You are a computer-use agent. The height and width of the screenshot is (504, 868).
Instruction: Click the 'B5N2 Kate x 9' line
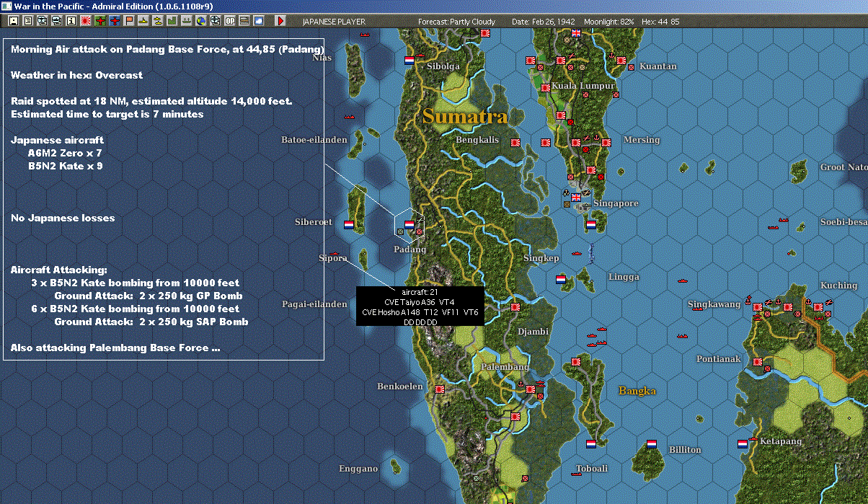65,166
